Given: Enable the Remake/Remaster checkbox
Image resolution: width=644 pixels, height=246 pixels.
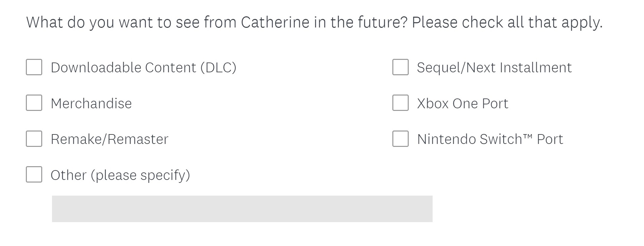Looking at the screenshot, I should pos(34,139).
